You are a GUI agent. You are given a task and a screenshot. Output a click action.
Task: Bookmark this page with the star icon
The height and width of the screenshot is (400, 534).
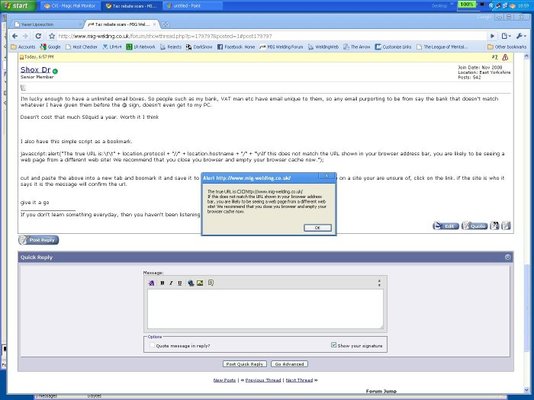pyautogui.click(x=52, y=36)
